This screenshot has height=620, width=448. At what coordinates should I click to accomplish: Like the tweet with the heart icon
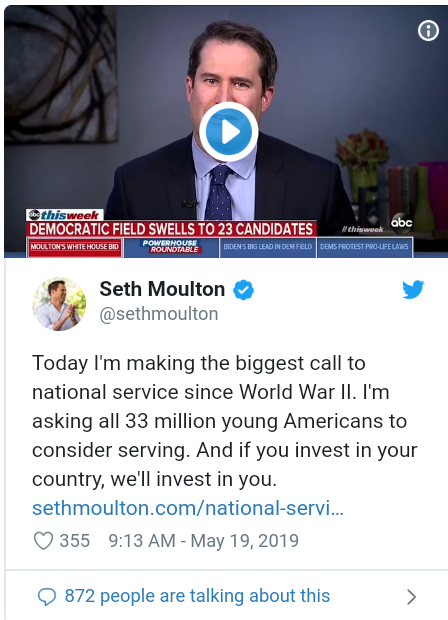(x=43, y=541)
